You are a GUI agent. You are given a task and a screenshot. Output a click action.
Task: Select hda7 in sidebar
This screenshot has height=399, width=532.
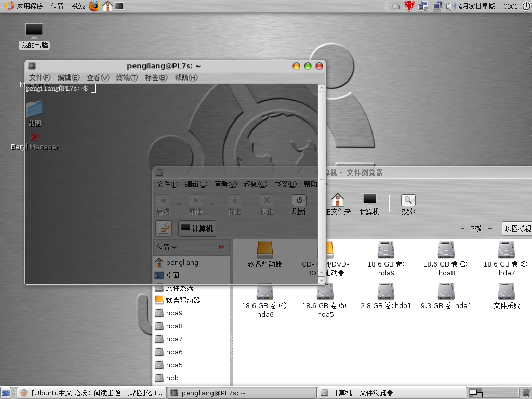coord(192,339)
